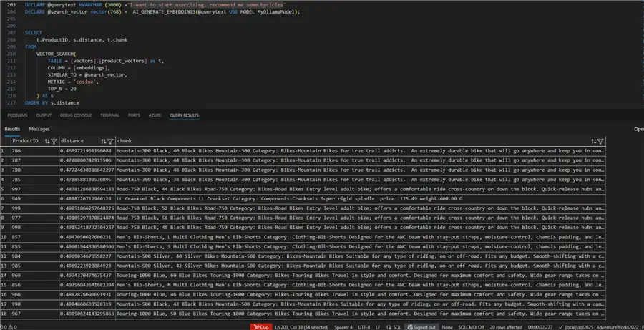This screenshot has height=330, width=644.
Task: Select the Road-750 Black, 52 chunk cell
Action: (361, 208)
